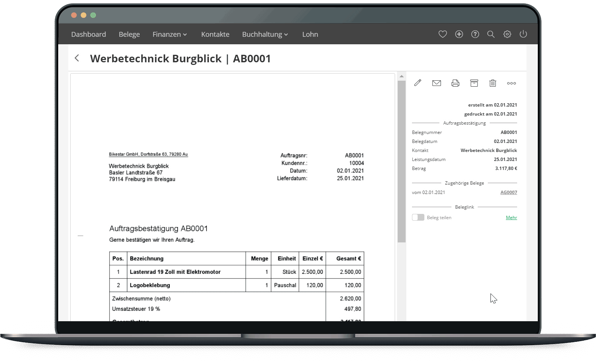Delete the document using trash icon
596x364 pixels.
click(x=493, y=83)
